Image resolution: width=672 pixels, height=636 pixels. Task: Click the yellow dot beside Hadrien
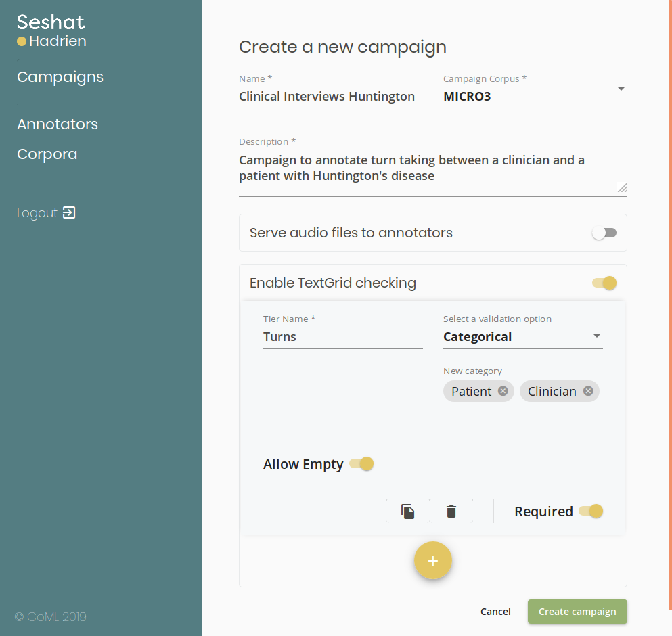tap(22, 41)
